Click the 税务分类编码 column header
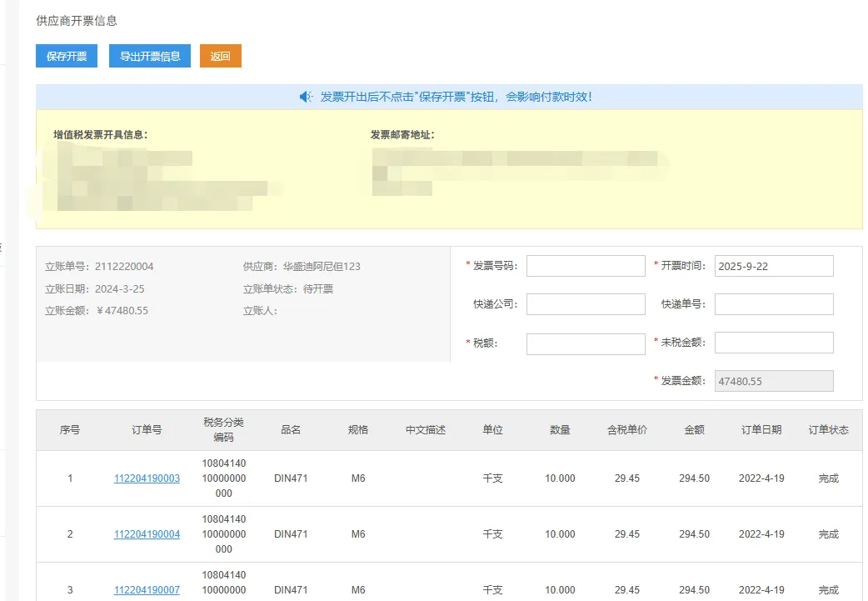The image size is (868, 601). tap(224, 430)
